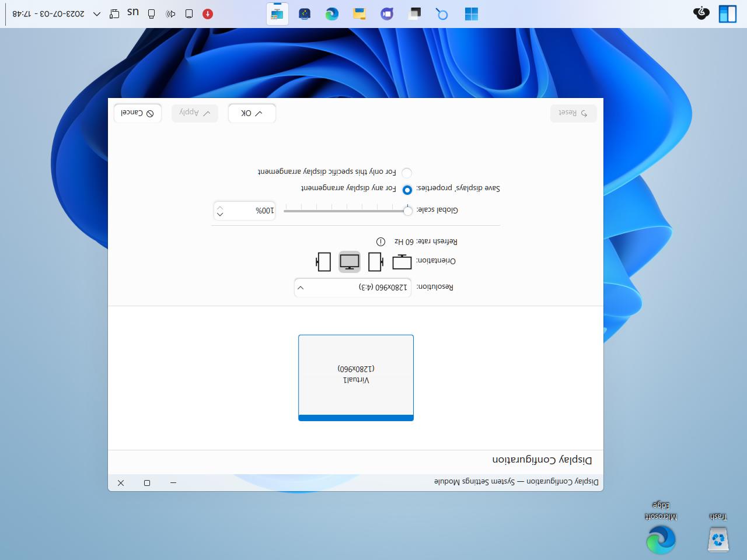This screenshot has height=560, width=747.
Task: Select the highlighted upside-down orientation icon
Action: [350, 262]
